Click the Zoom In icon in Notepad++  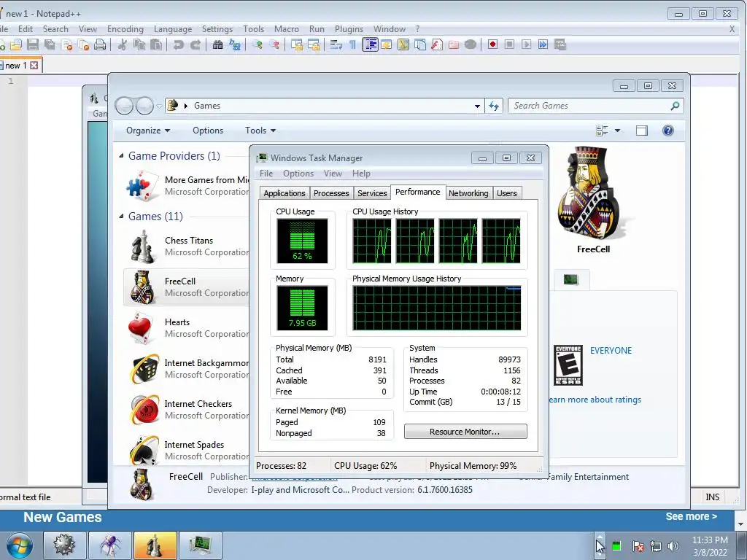pos(258,44)
